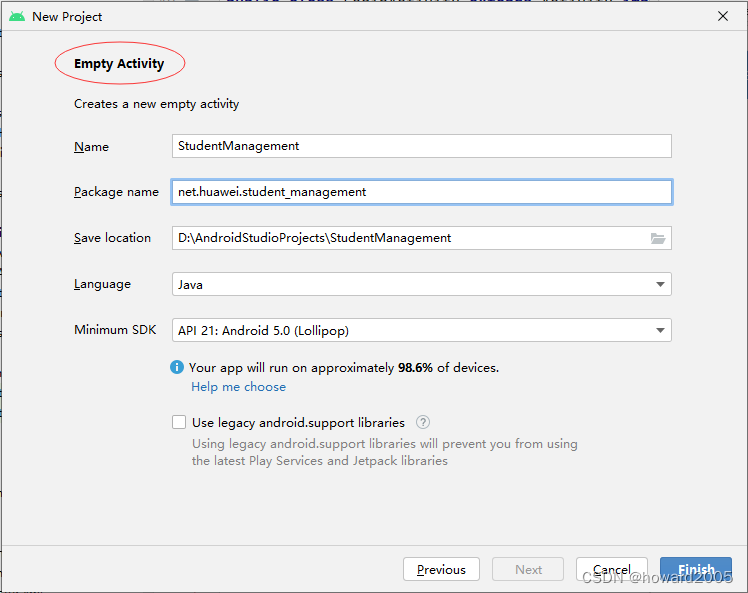This screenshot has width=748, height=593.
Task: Expand the Language dropdown arrow
Action: (x=660, y=285)
